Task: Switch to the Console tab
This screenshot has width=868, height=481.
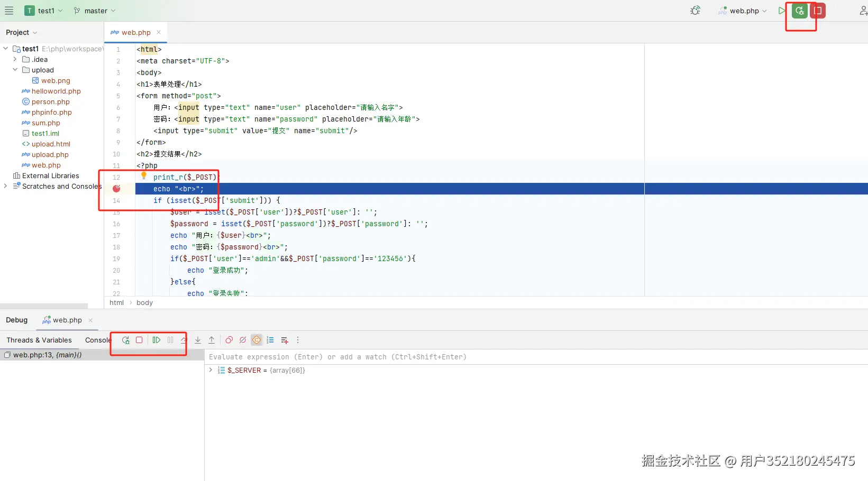Action: tap(98, 340)
